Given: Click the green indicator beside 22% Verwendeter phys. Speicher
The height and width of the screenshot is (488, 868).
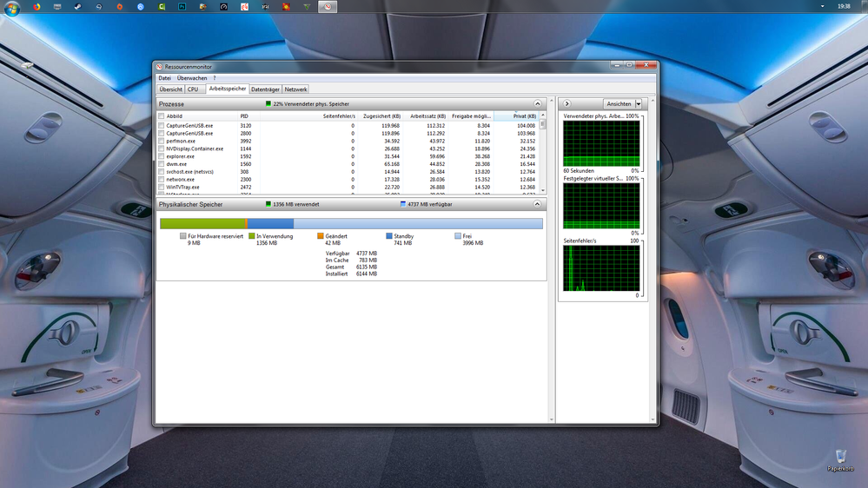Looking at the screenshot, I should pos(268,103).
